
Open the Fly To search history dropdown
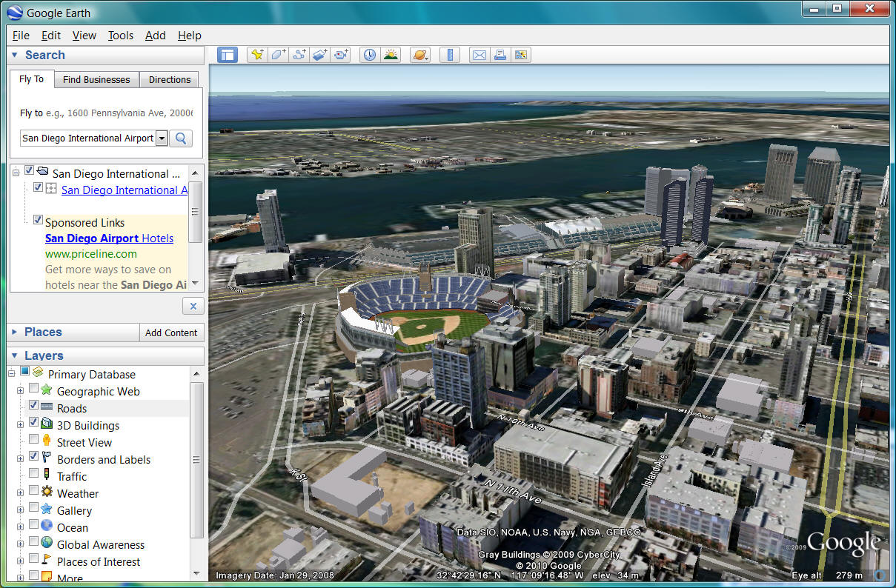pyautogui.click(x=162, y=138)
